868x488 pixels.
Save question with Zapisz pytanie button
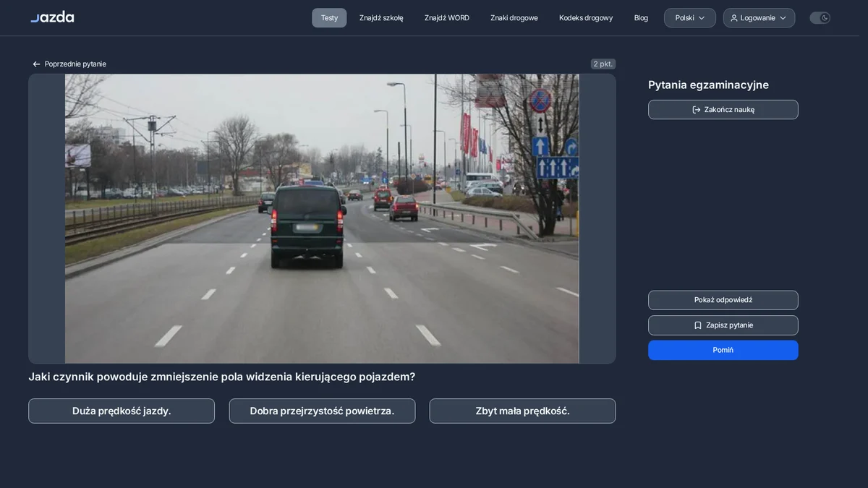723,325
